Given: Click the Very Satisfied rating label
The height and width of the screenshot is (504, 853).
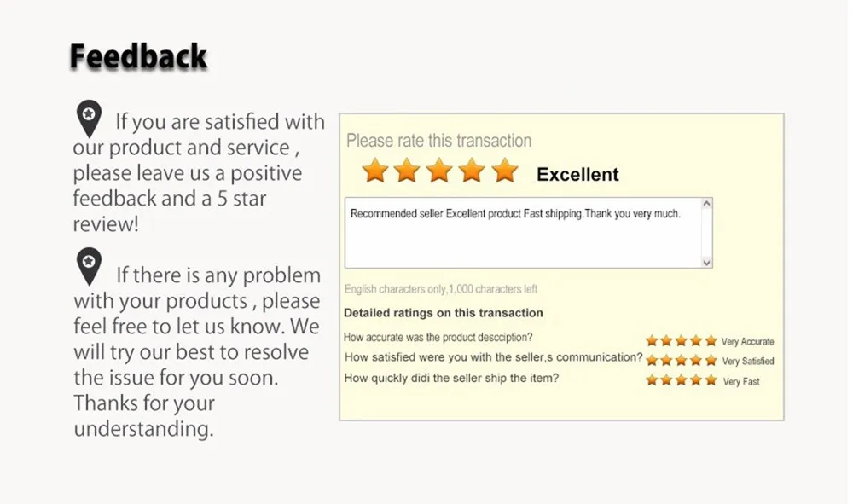Looking at the screenshot, I should point(748,361).
